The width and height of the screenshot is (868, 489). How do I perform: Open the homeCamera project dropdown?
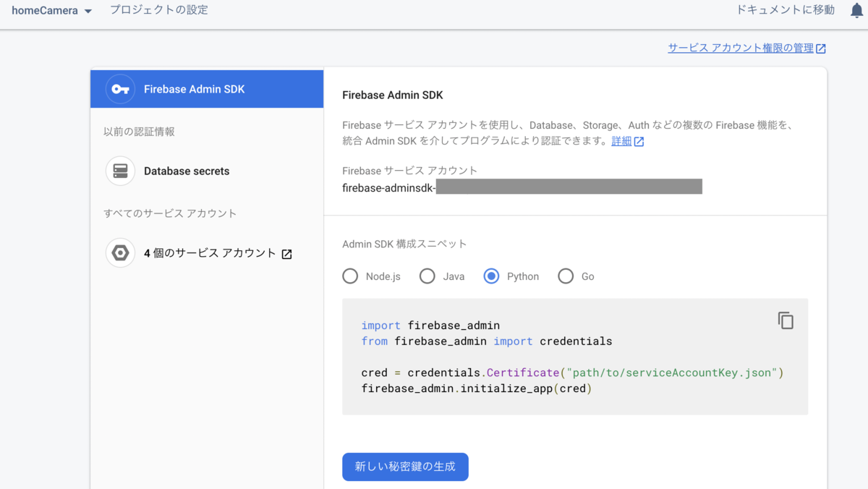tap(52, 11)
